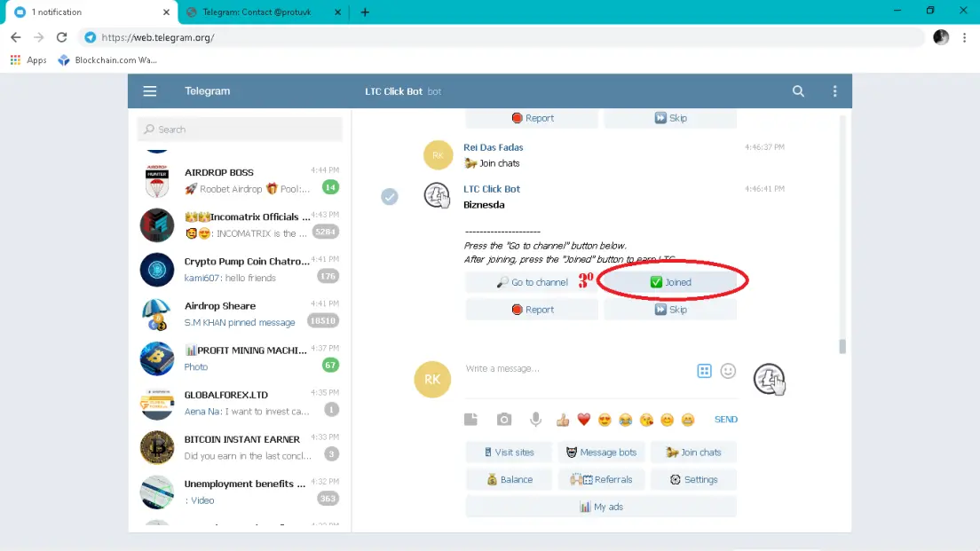This screenshot has height=551, width=980.
Task: Click the 'Joined' button
Action: click(x=670, y=282)
